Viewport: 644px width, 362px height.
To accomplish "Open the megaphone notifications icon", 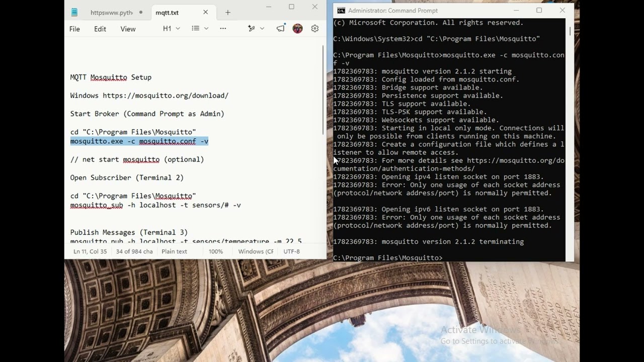I will (x=281, y=29).
